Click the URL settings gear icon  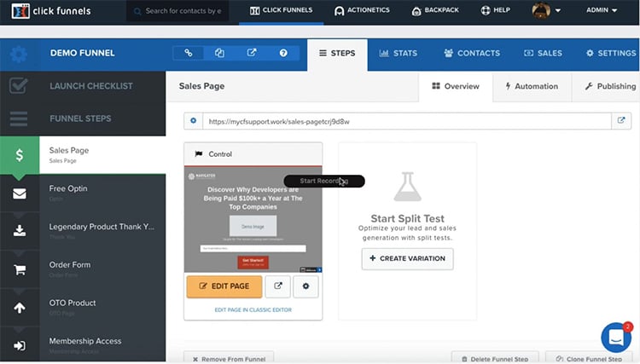[x=194, y=121]
